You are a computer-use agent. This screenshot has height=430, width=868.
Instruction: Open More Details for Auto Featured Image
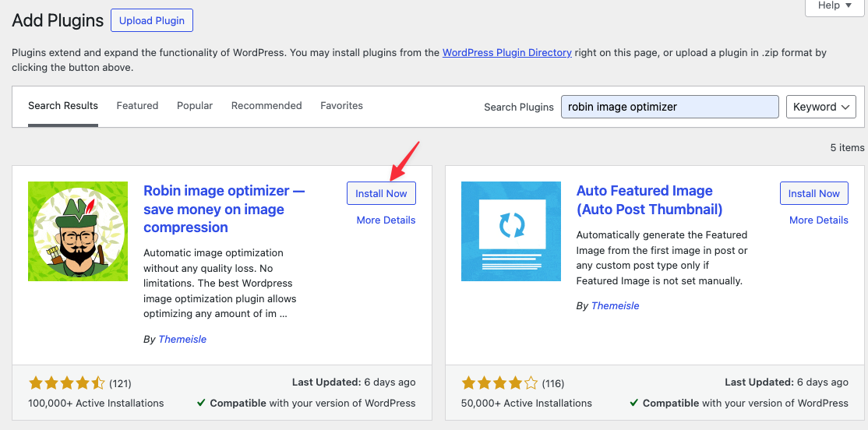click(x=819, y=220)
